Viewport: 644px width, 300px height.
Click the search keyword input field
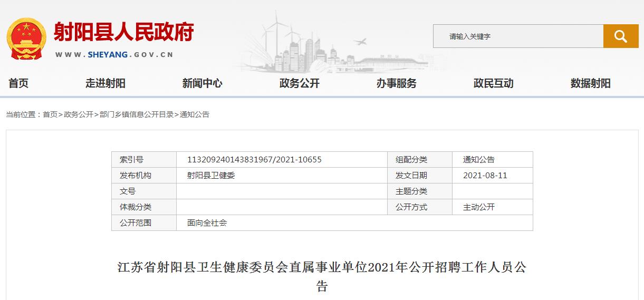click(x=518, y=36)
